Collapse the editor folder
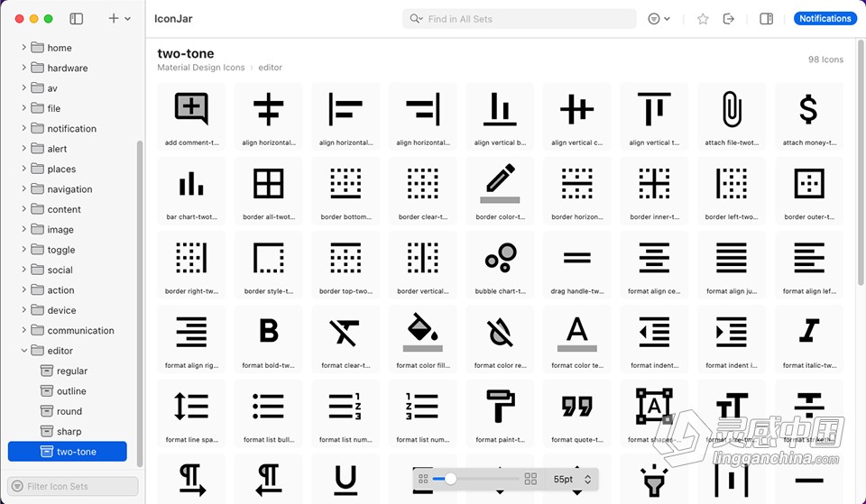Screen dimensions: 866x504 tap(23, 351)
